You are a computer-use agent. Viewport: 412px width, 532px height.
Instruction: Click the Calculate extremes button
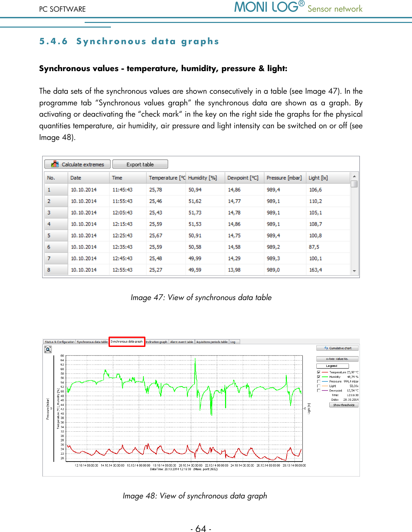(x=77, y=164)
